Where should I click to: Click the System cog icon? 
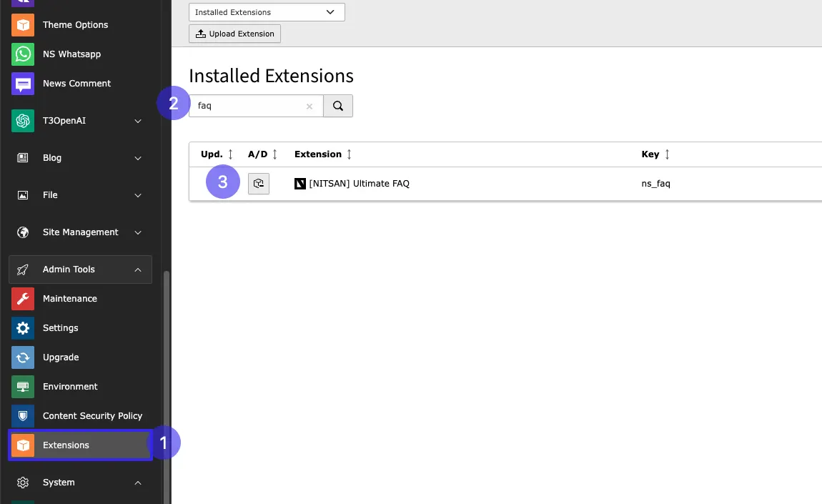pyautogui.click(x=23, y=483)
